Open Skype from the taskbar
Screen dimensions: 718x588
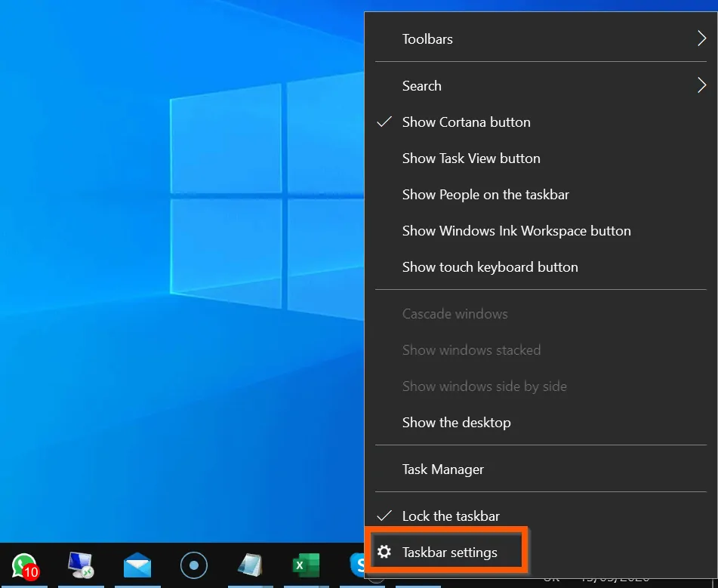tap(358, 565)
